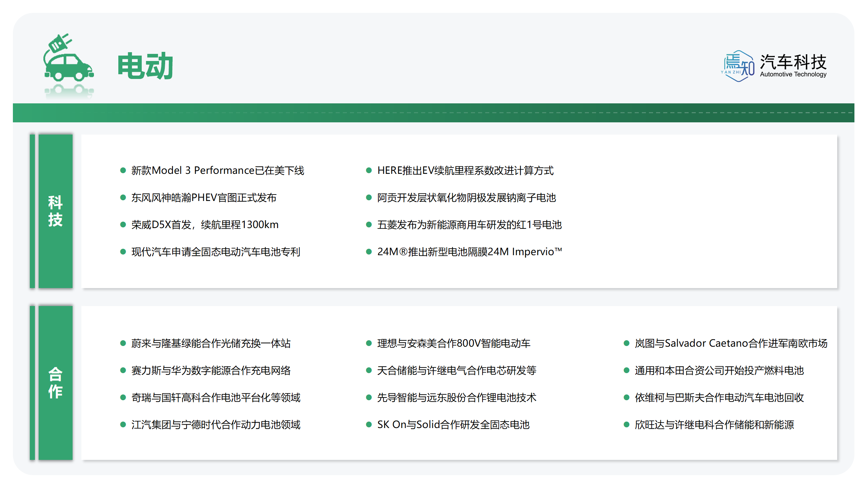This screenshot has height=488, width=868.
Task: Click 东风风神皓瀚PHEV官图正式发布
Action: pos(204,198)
